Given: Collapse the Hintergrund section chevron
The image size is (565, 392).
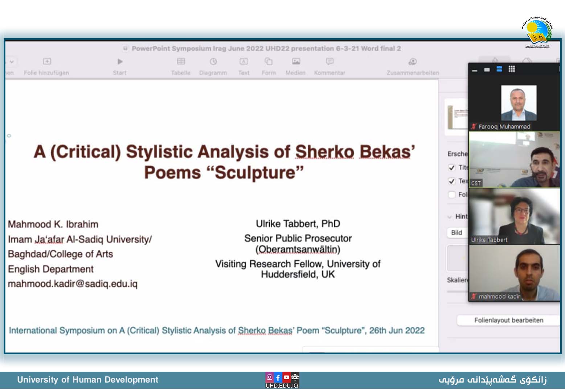Looking at the screenshot, I should pyautogui.click(x=450, y=217).
